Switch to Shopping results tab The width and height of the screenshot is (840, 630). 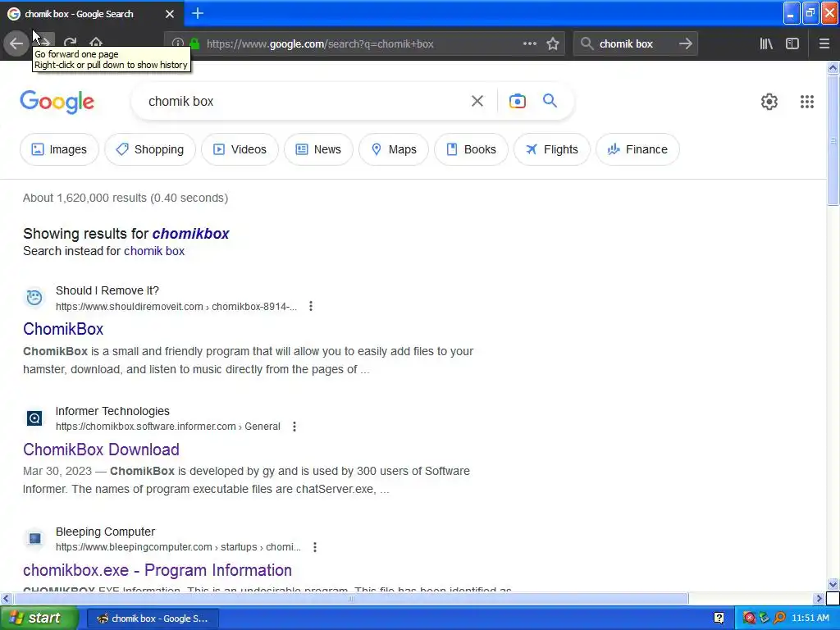[x=150, y=149]
